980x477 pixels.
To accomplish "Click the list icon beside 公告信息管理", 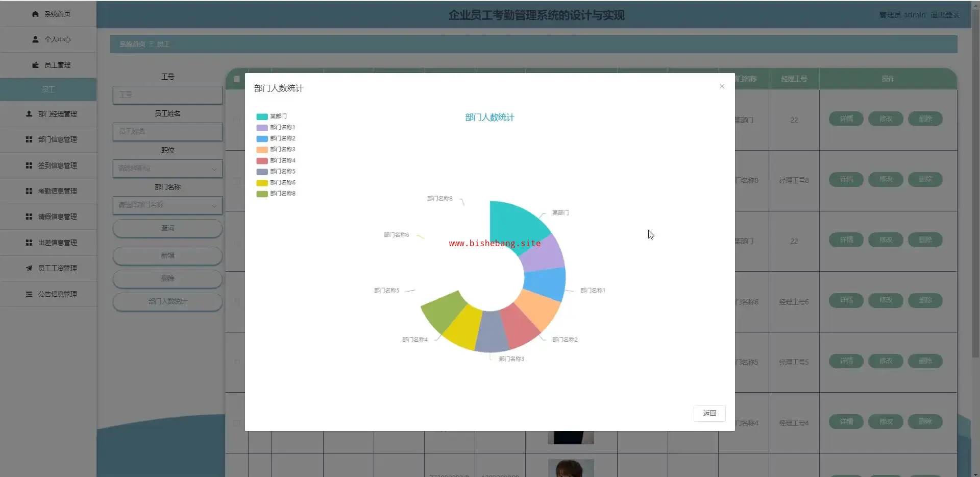I will click(29, 294).
